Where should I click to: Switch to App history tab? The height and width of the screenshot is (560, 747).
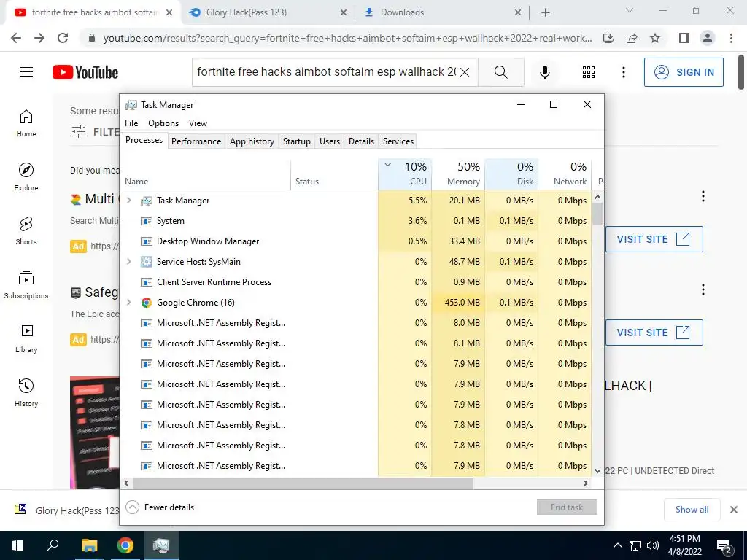252,141
